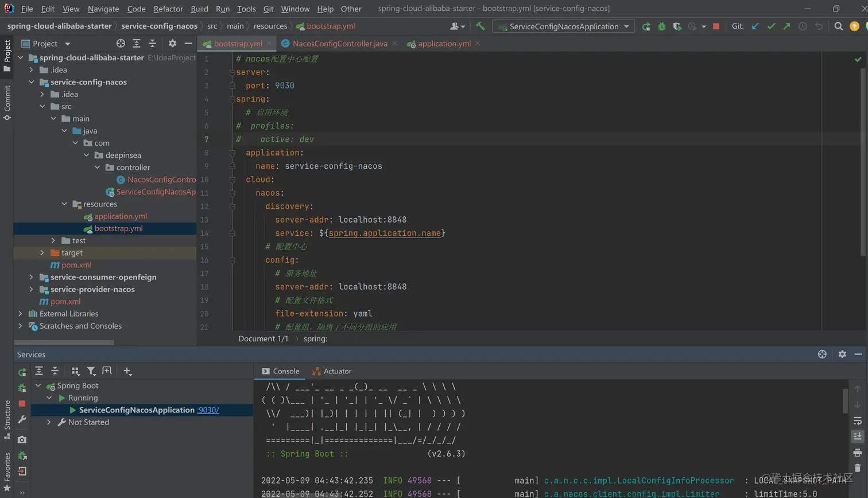
Task: Click the Debug bug icon in toolbar
Action: point(662,26)
